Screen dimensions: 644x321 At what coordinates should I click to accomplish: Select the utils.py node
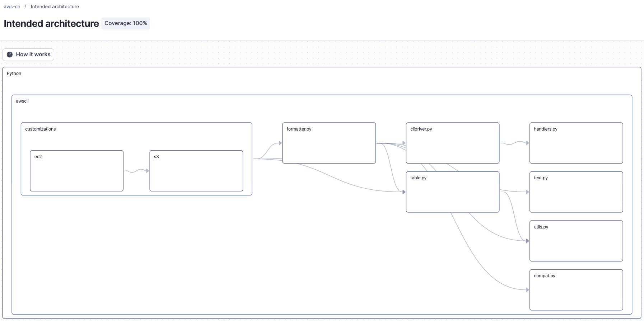coord(576,241)
